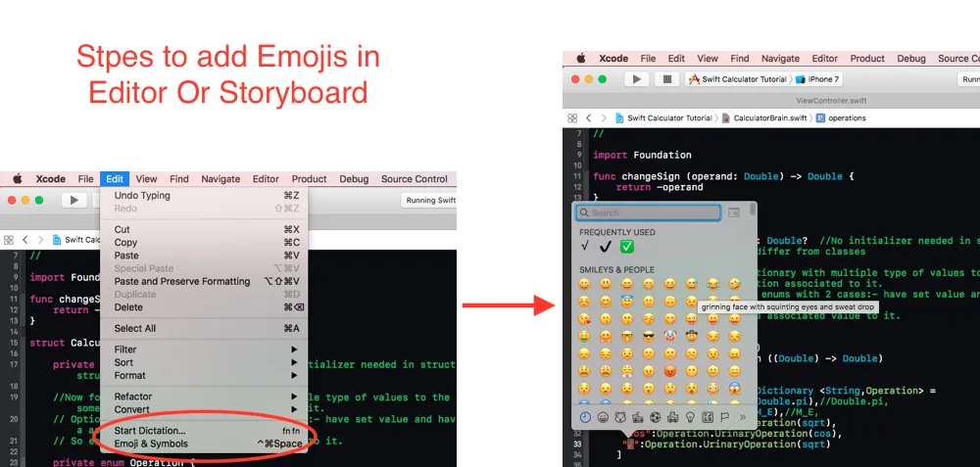This screenshot has height=467, width=980.
Task: Click the emoji picker scrollbar thumb
Action: (x=753, y=210)
